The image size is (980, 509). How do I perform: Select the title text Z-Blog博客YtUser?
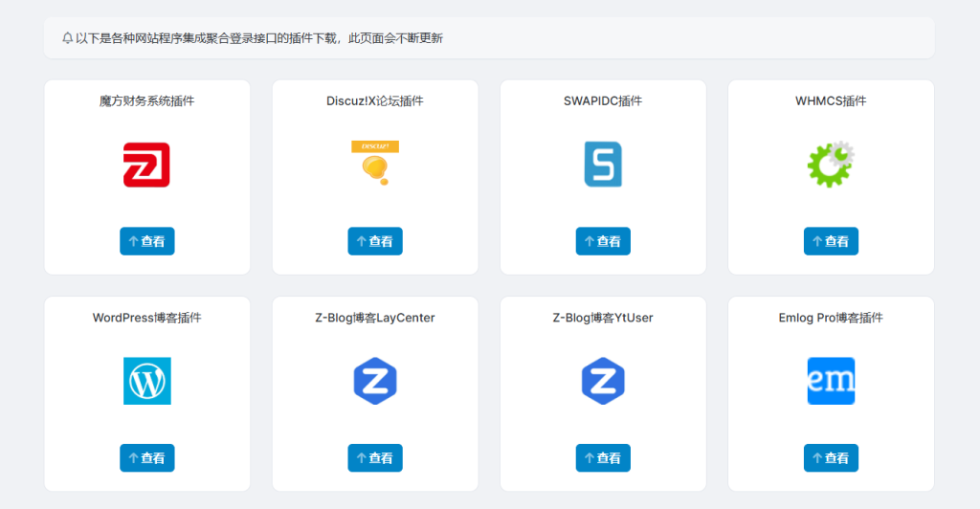point(603,318)
